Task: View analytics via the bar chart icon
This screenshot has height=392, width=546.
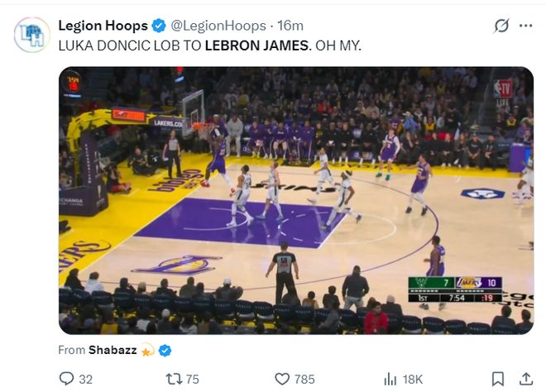Action: [x=390, y=379]
